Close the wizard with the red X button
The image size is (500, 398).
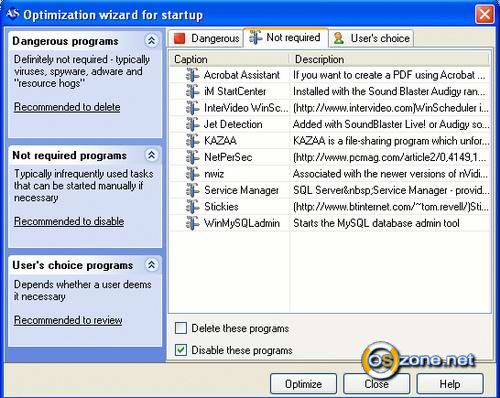pyautogui.click(x=484, y=14)
